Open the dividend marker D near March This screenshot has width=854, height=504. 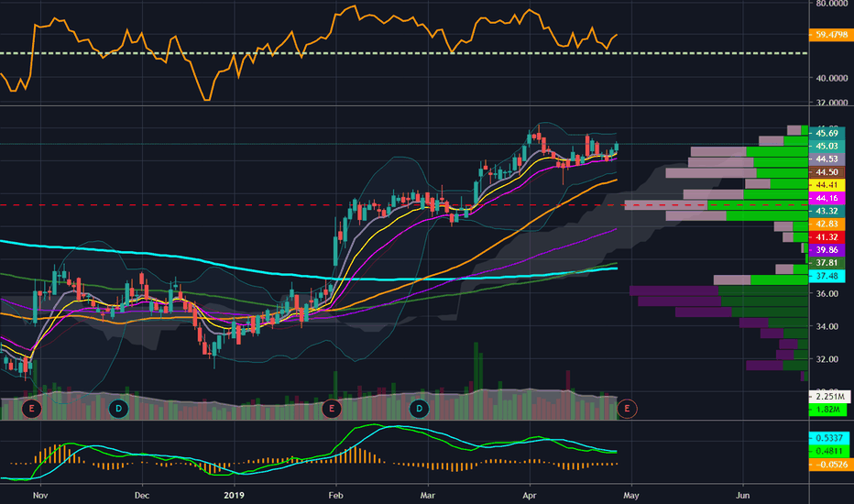click(419, 408)
